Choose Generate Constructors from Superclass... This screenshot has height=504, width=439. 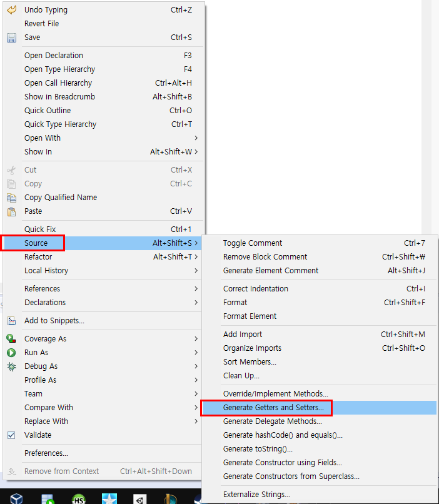[320, 476]
